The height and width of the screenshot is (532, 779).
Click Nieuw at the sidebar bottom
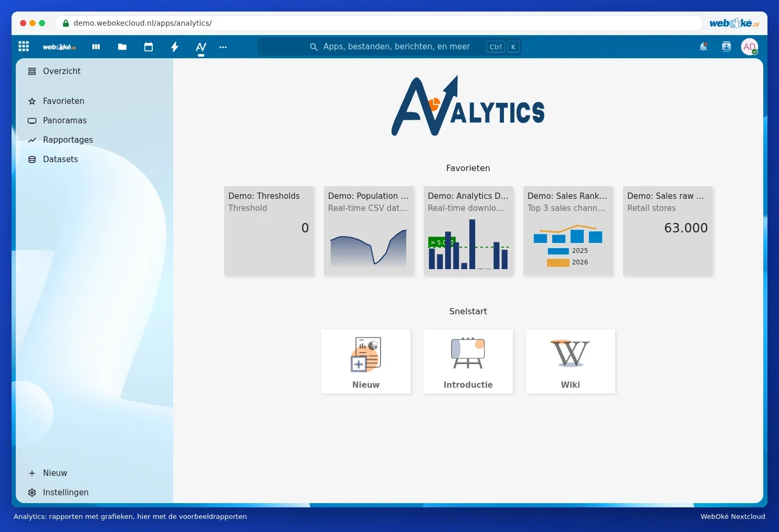coord(94,473)
